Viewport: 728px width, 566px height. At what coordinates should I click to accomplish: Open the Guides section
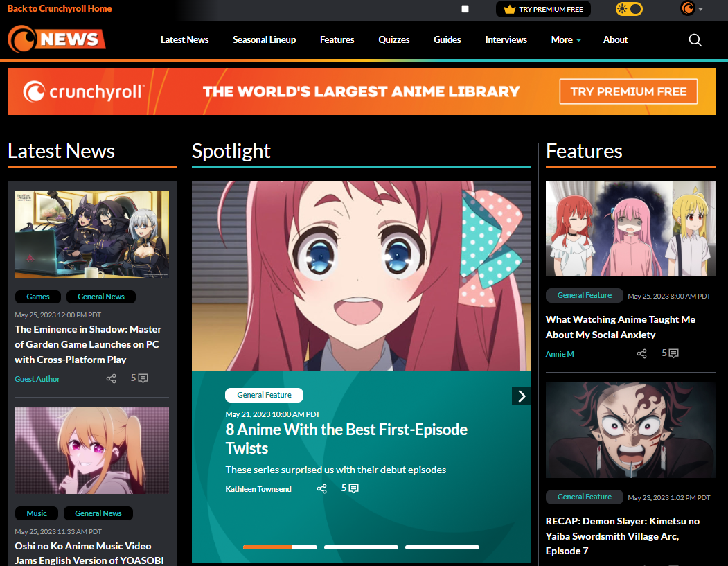[447, 40]
